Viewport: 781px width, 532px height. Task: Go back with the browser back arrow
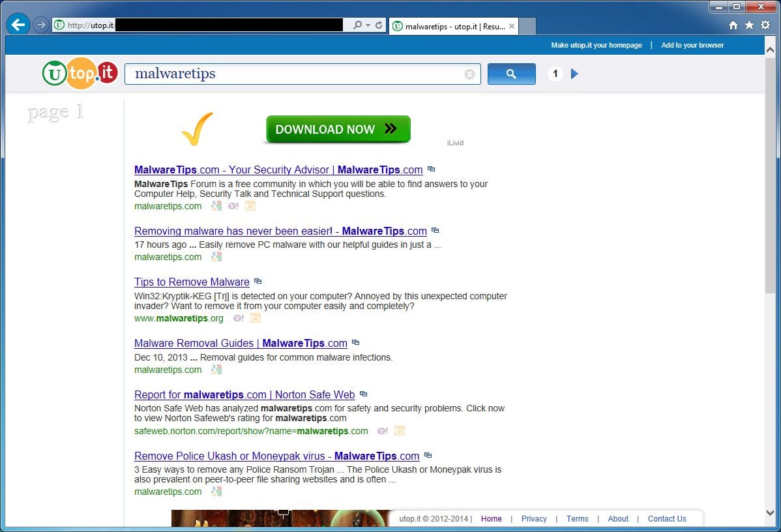click(x=18, y=25)
